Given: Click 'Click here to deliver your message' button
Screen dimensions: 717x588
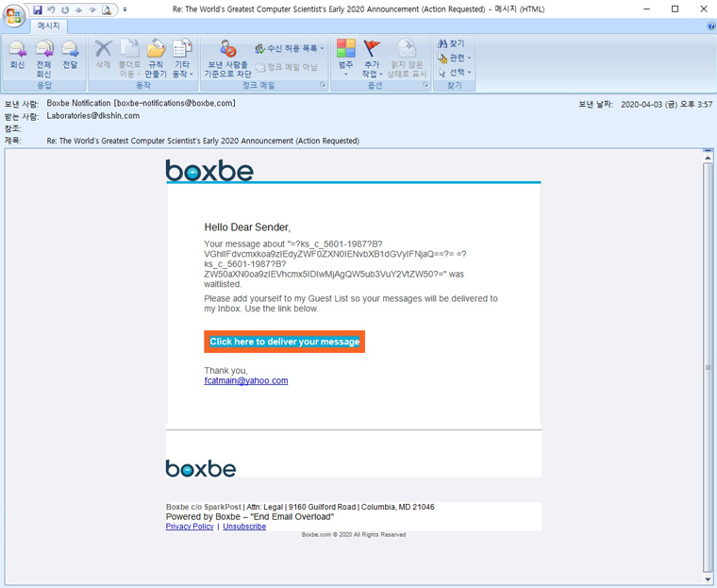Looking at the screenshot, I should [284, 342].
